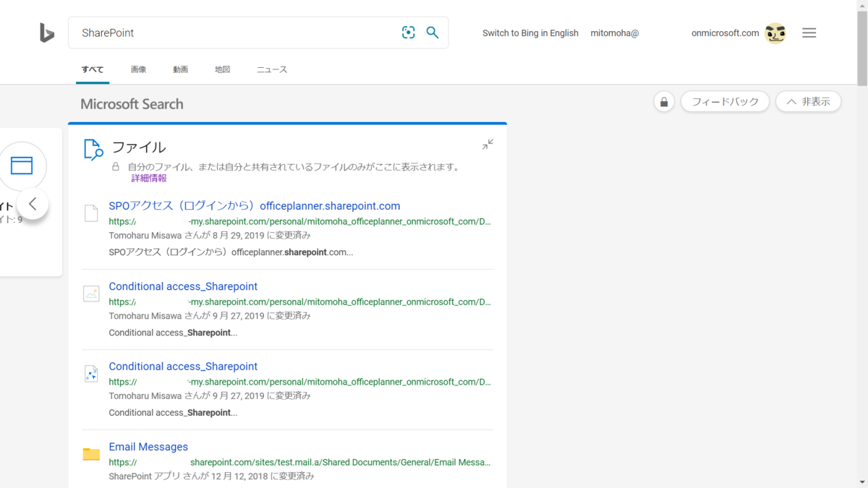
Task: Open the 詳細情報 link
Action: click(x=149, y=178)
